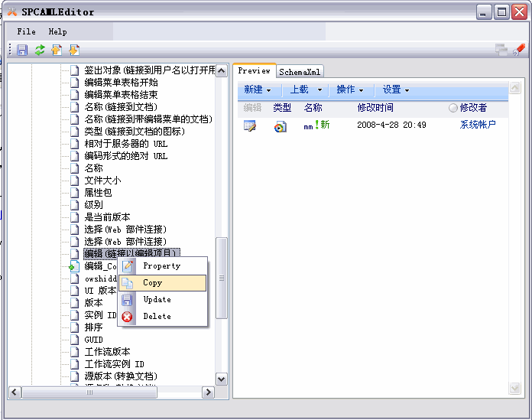
Task: Select tree item 源版本 (转换文档)
Action: (121, 376)
